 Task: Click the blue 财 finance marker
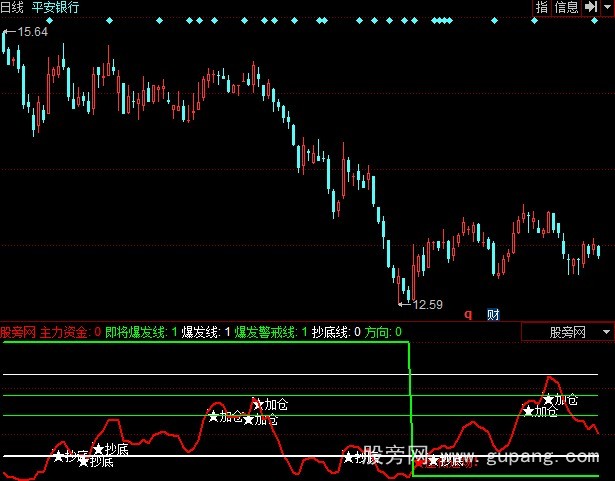[492, 313]
